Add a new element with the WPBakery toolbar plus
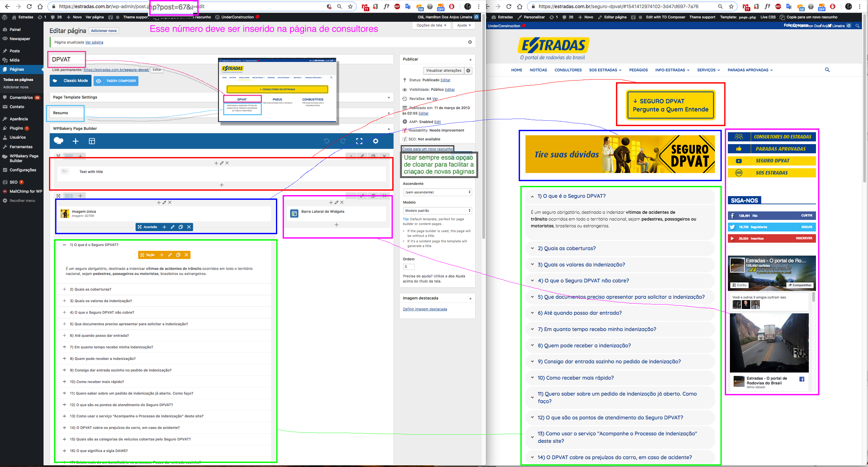This screenshot has height=467, width=868. click(76, 141)
